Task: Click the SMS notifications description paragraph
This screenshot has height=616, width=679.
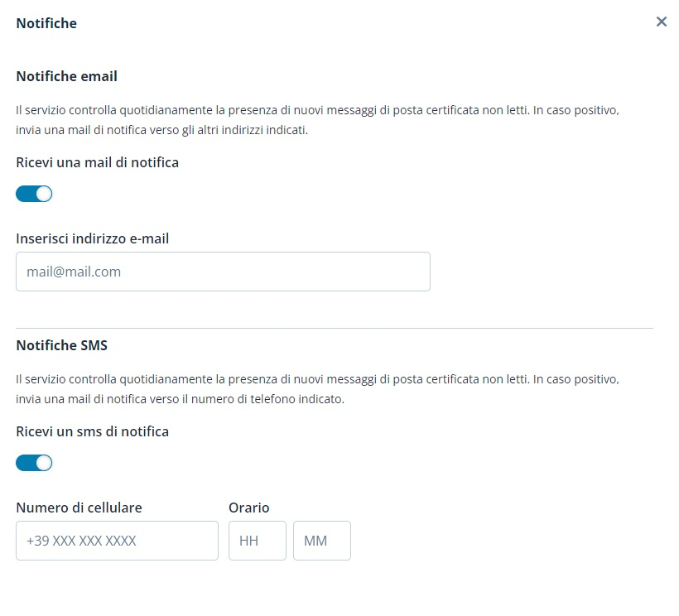Action: [318, 389]
